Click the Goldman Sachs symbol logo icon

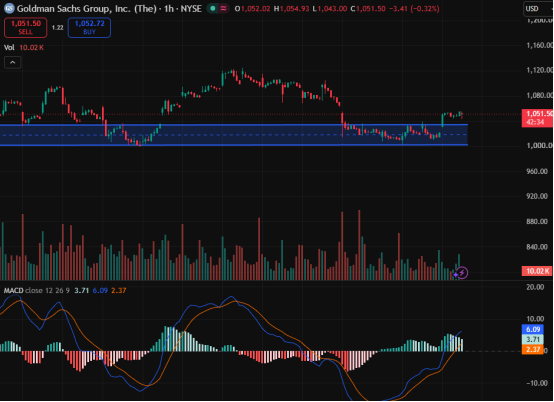point(9,8)
